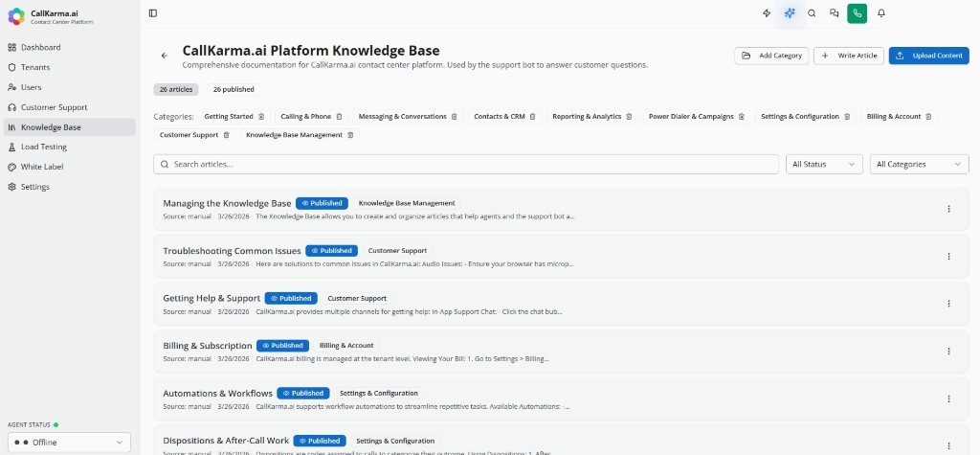Screen dimensions: 980x455
Task: Select Knowledge Base in sidebar
Action: point(69,127)
